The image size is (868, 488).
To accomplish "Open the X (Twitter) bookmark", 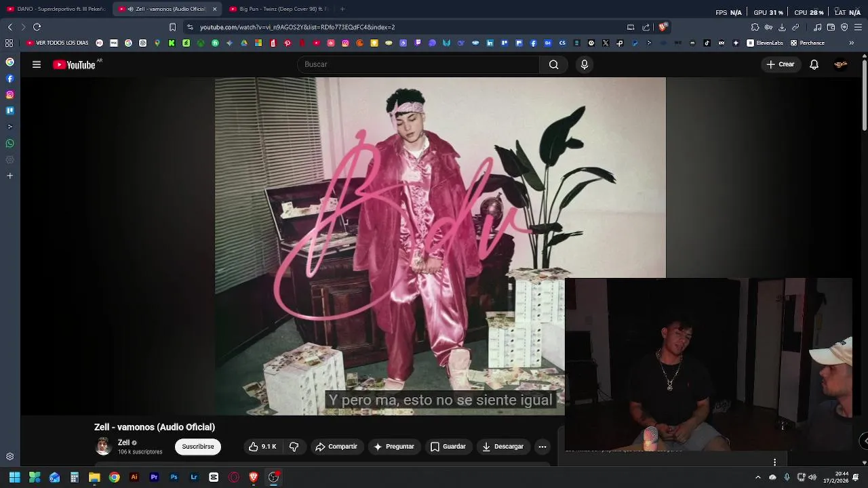I will pyautogui.click(x=606, y=43).
